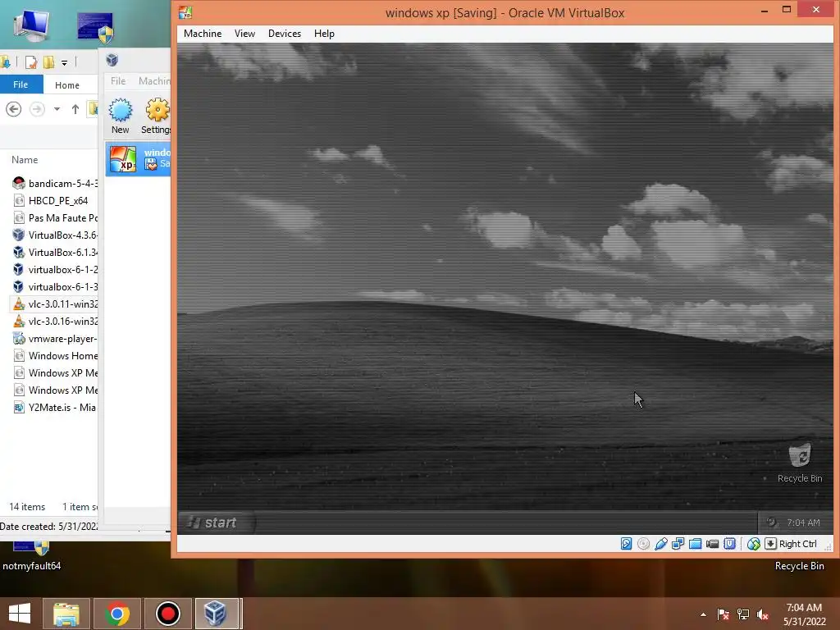The width and height of the screenshot is (840, 630).
Task: Click the Settings gear in VirtualBox Manager
Action: coord(156,115)
